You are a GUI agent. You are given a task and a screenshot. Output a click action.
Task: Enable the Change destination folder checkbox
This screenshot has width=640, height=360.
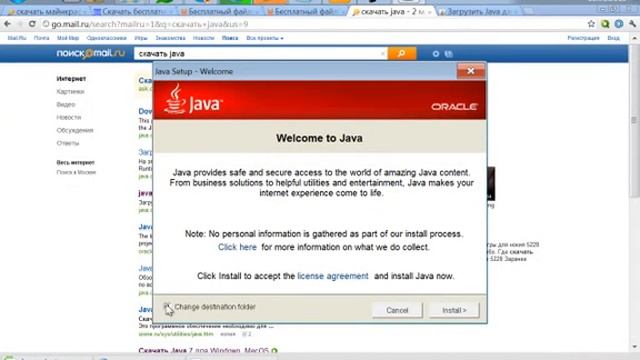(x=167, y=307)
